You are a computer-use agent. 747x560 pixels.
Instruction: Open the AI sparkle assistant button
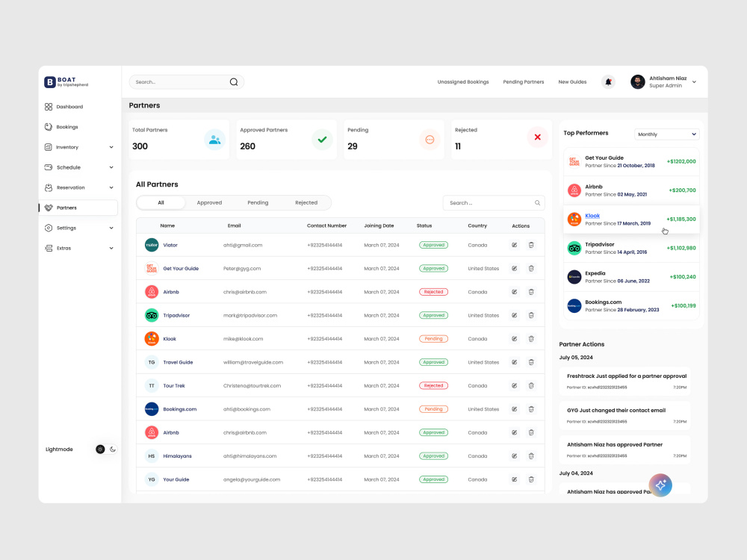(x=660, y=485)
